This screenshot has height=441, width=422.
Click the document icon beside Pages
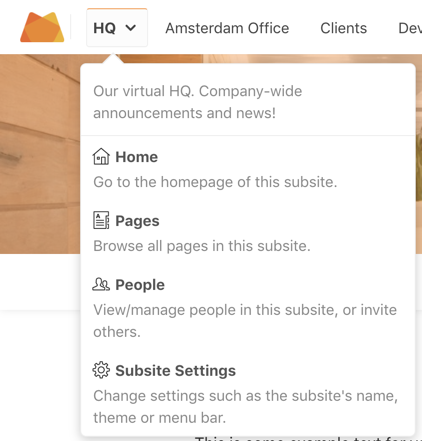pos(101,220)
